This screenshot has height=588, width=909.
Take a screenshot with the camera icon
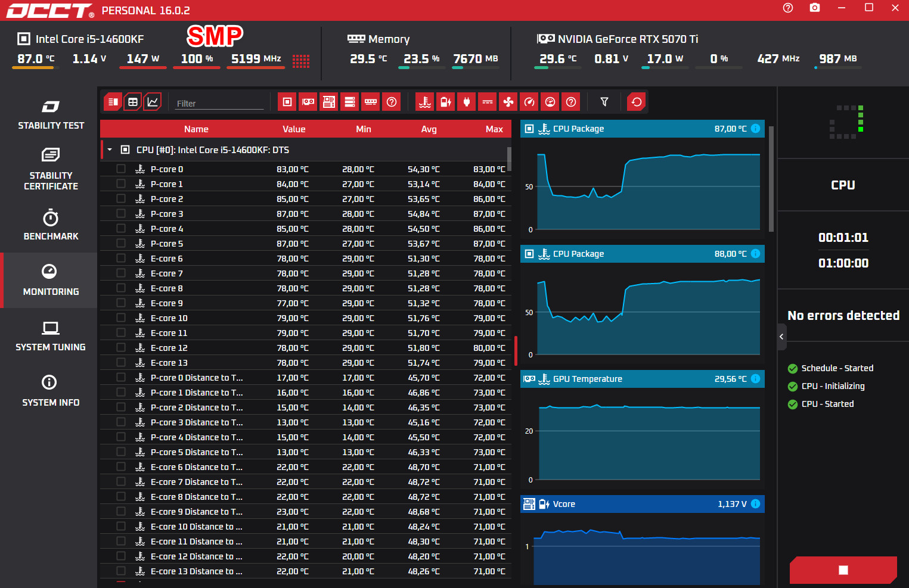(x=815, y=8)
